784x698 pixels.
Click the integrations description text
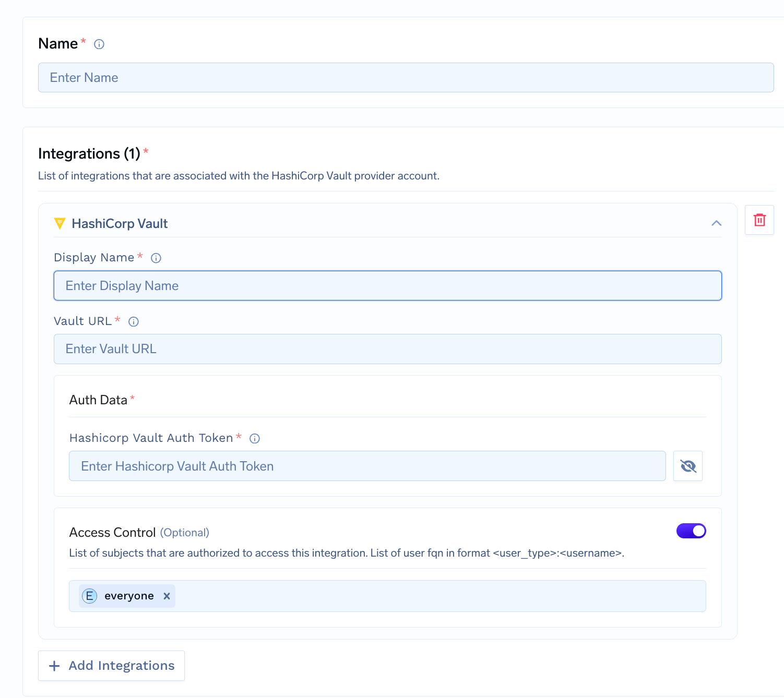239,176
